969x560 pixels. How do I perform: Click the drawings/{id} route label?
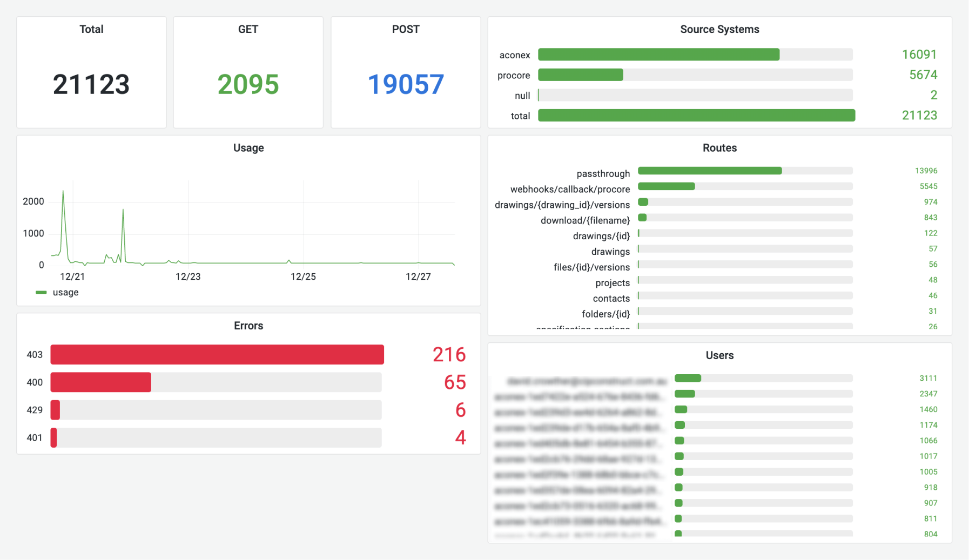click(x=602, y=236)
